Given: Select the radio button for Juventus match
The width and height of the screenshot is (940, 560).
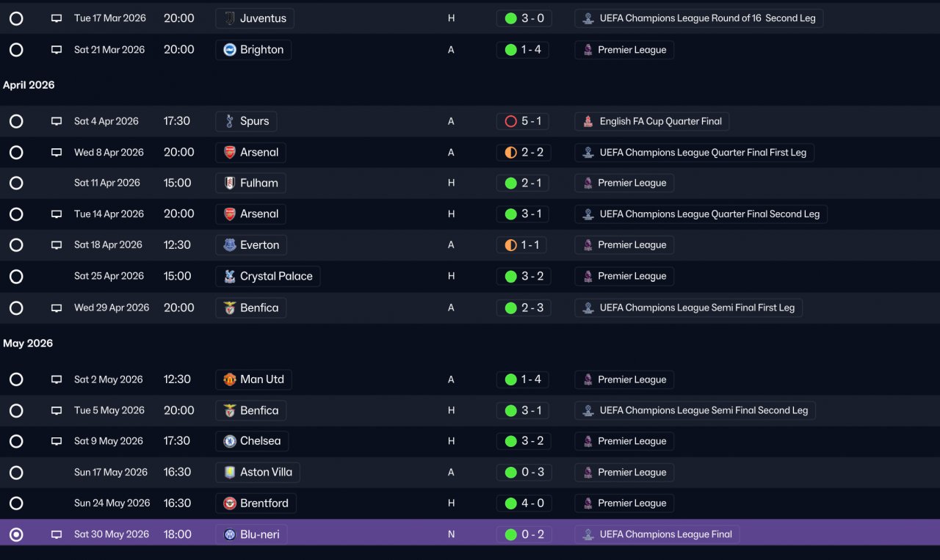Looking at the screenshot, I should (x=16, y=18).
